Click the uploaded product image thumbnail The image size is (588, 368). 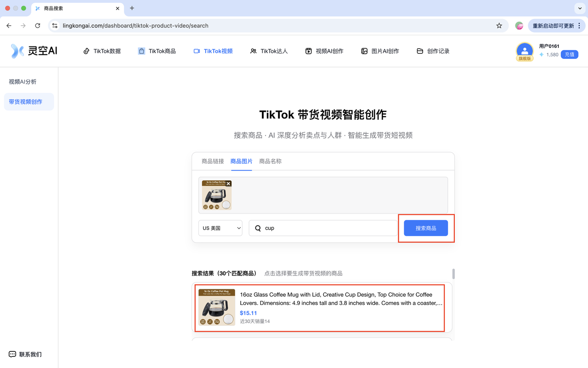(217, 195)
